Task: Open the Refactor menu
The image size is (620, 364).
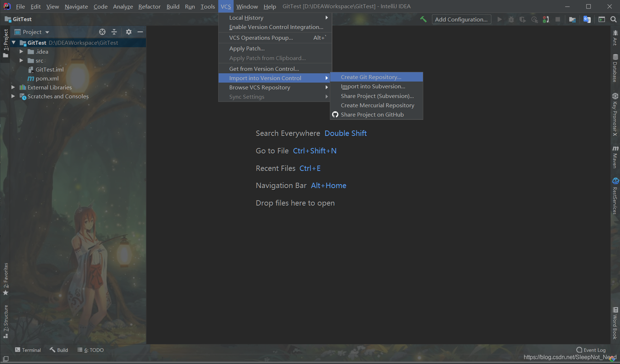Action: 150,6
